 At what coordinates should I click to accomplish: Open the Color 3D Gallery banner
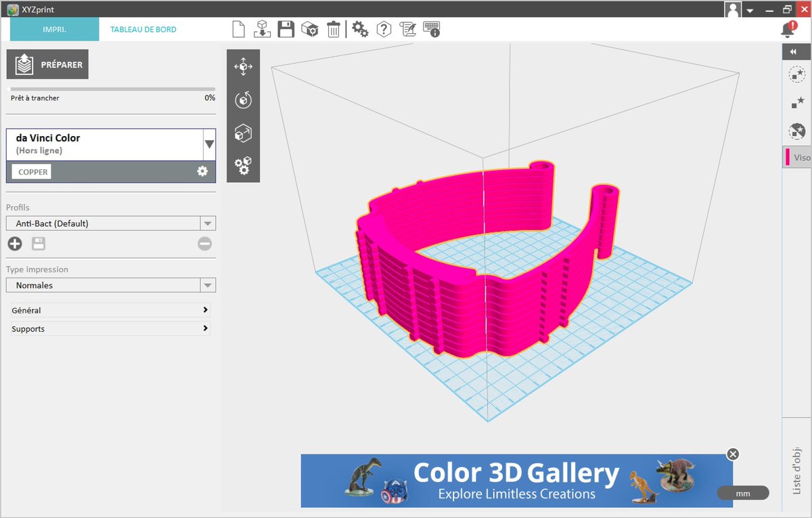tap(516, 481)
